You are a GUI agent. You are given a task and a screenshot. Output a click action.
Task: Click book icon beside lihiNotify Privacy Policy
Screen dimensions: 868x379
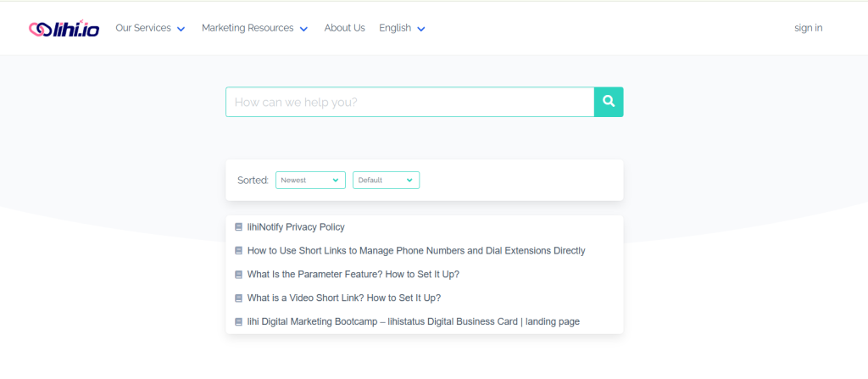pyautogui.click(x=239, y=227)
